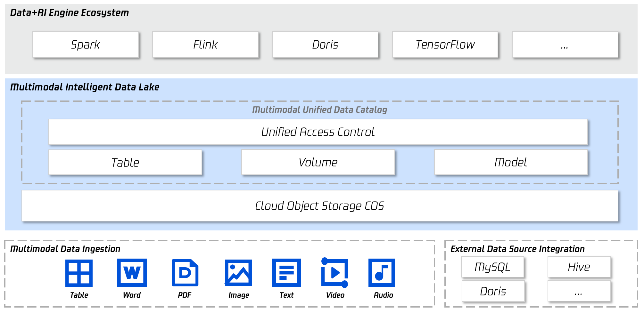
Task: Select the TensorFlow engine box
Action: pyautogui.click(x=445, y=44)
